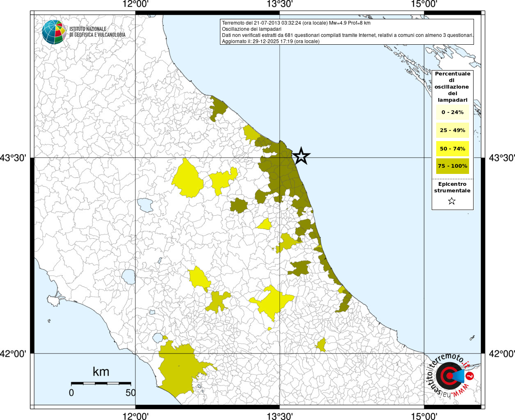Click the scale bar '0' value
Viewport: 515px width, 420px height.
(x=71, y=393)
